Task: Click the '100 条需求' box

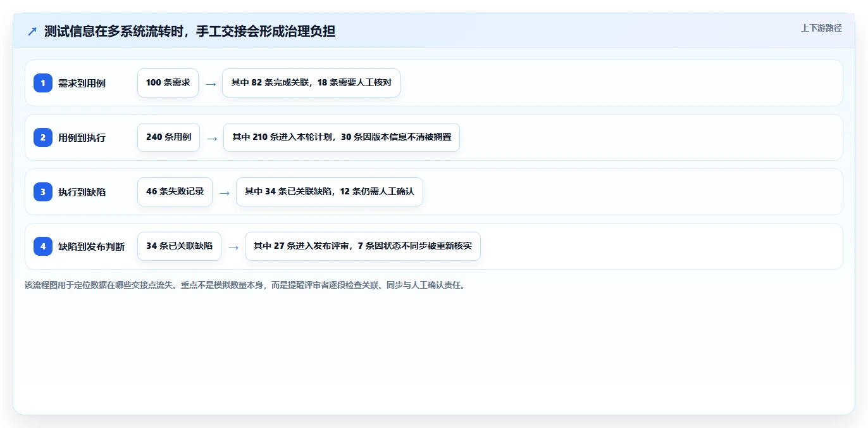Action: click(x=168, y=83)
